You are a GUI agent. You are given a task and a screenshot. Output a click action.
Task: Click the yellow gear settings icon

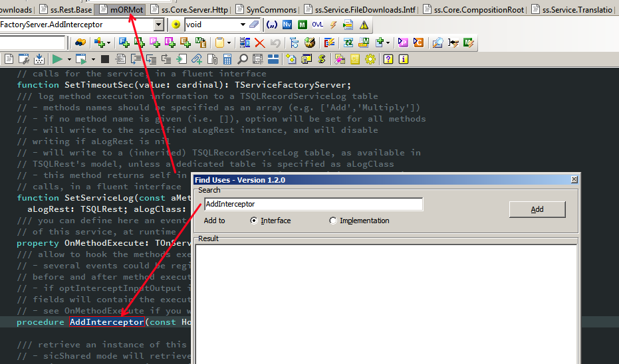point(370,59)
